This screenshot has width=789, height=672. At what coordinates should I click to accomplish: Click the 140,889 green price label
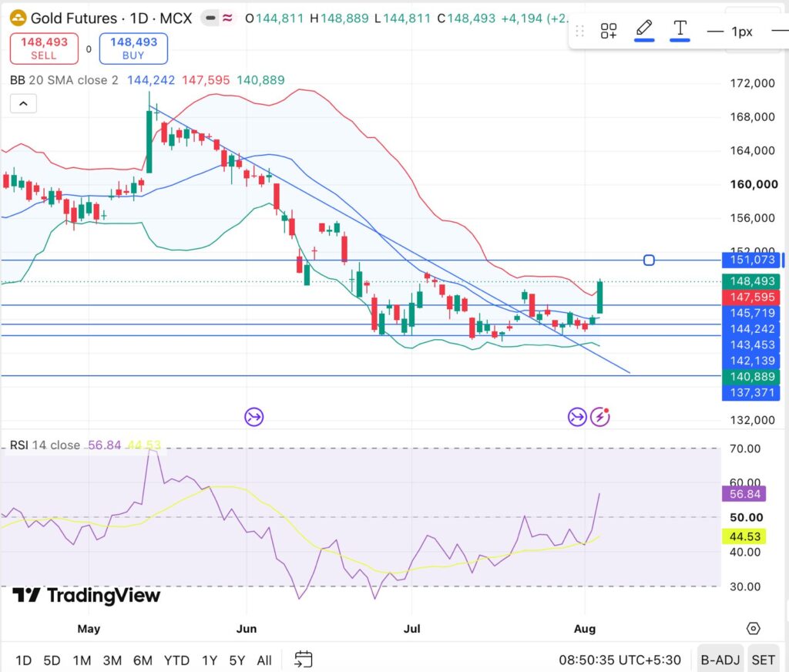click(x=752, y=377)
